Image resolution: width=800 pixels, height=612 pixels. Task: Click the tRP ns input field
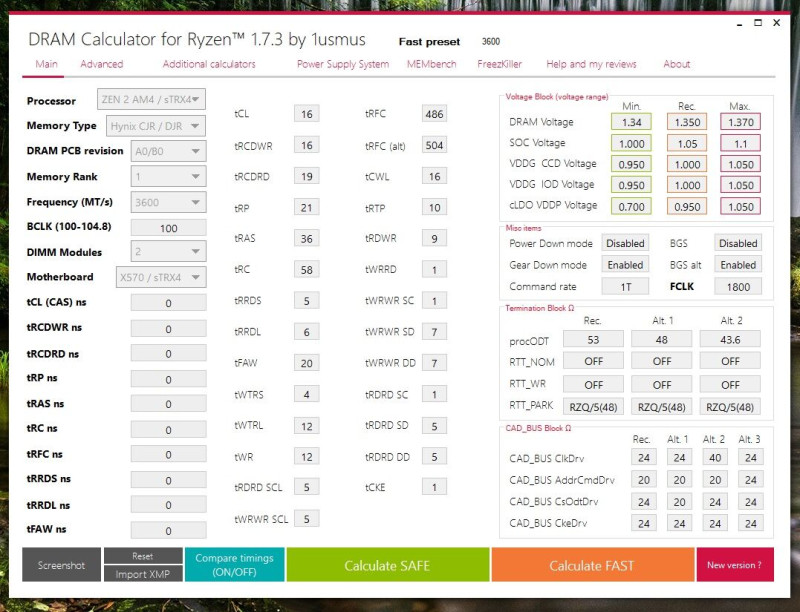[168, 379]
